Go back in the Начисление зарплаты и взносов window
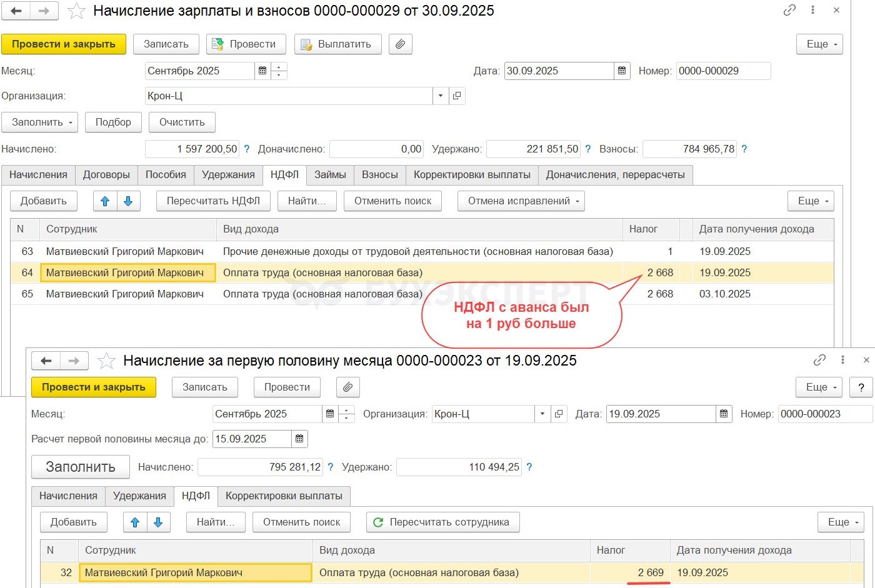 [16, 11]
